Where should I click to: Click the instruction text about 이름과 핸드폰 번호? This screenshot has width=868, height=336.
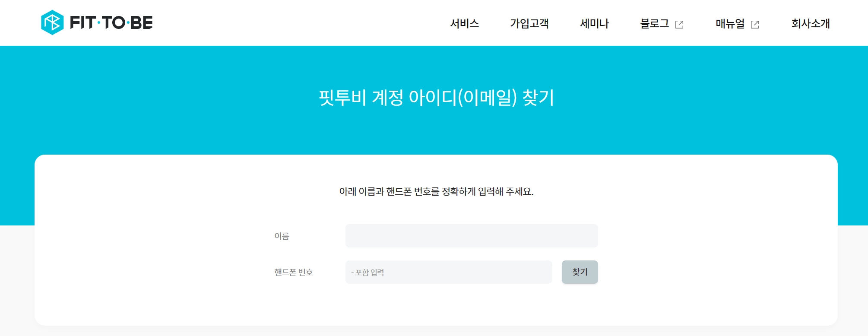(436, 191)
